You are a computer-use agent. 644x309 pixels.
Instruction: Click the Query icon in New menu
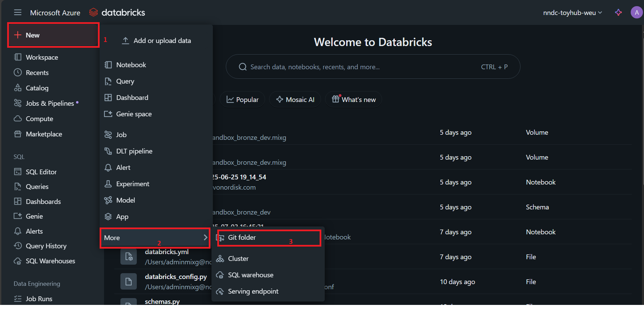tap(108, 81)
